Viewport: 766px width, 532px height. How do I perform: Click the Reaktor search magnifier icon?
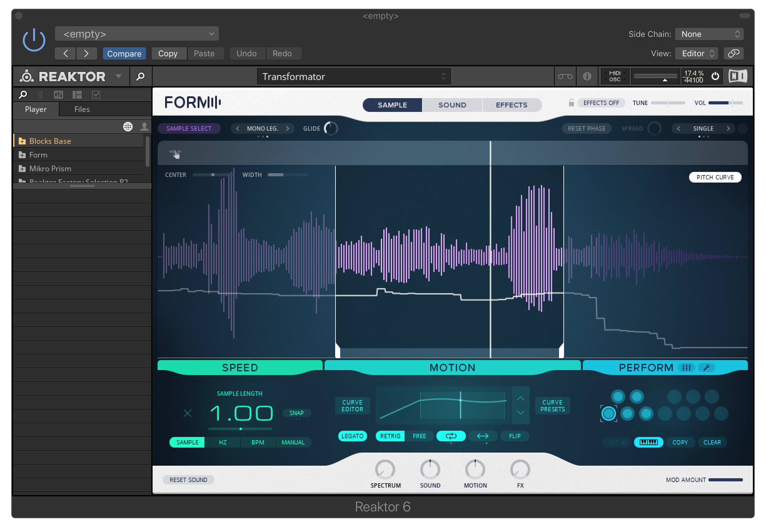pyautogui.click(x=140, y=77)
